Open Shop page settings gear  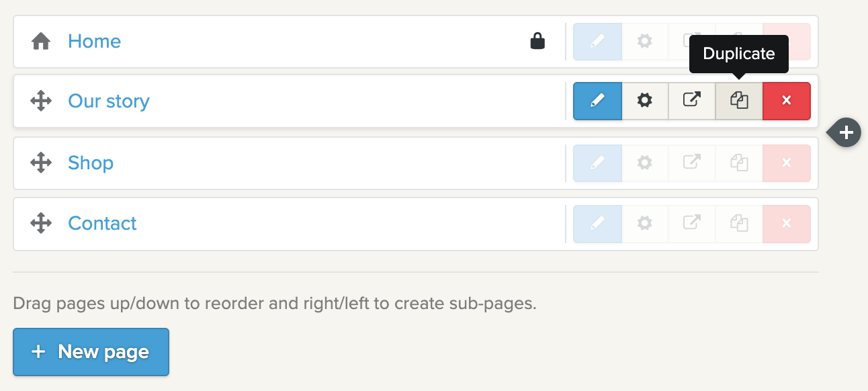(645, 163)
